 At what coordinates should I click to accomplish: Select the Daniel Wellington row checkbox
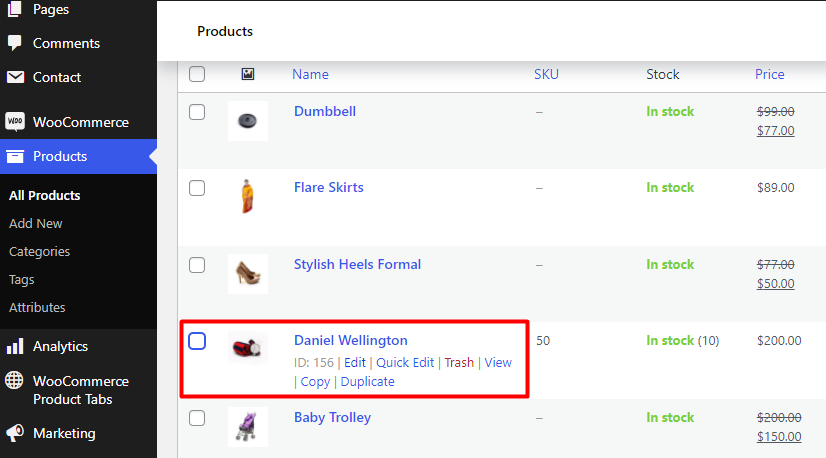tap(197, 341)
